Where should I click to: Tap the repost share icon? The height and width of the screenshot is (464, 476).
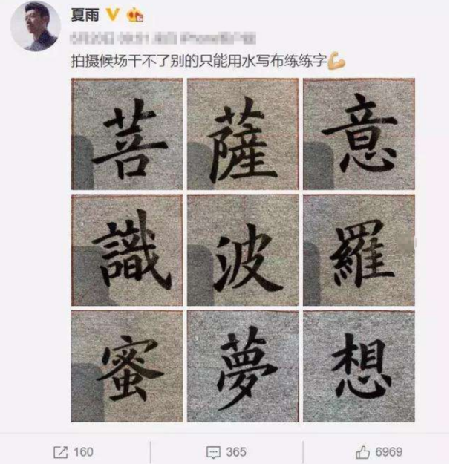point(60,452)
